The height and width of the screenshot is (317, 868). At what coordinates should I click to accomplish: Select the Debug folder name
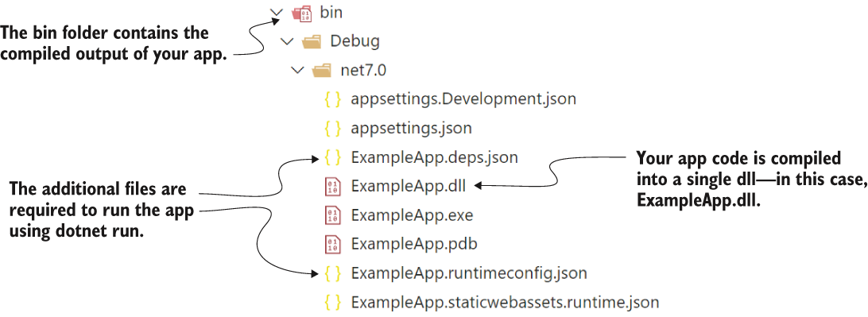355,41
